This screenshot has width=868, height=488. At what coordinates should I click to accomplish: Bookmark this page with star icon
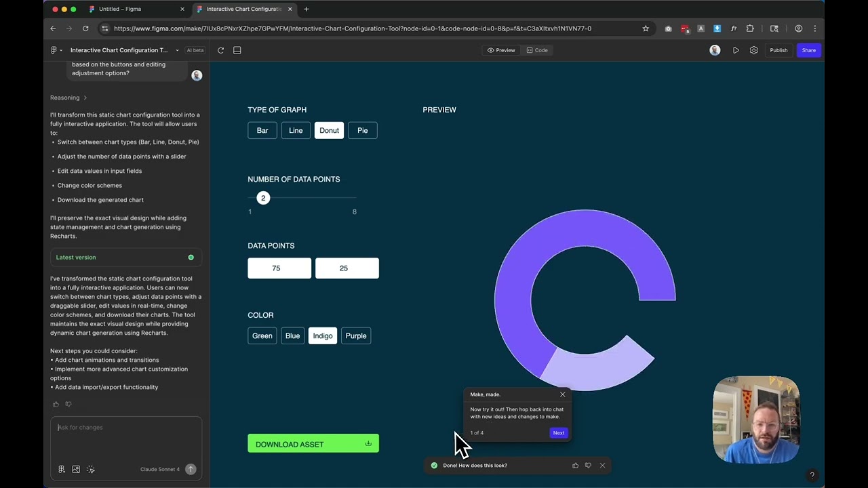[646, 28]
